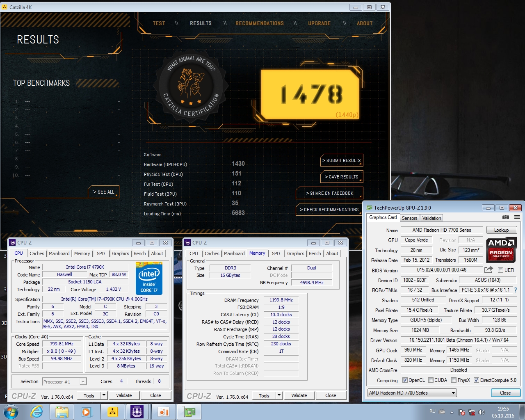Open the Windows Start menu
The width and height of the screenshot is (525, 420).
[11, 412]
